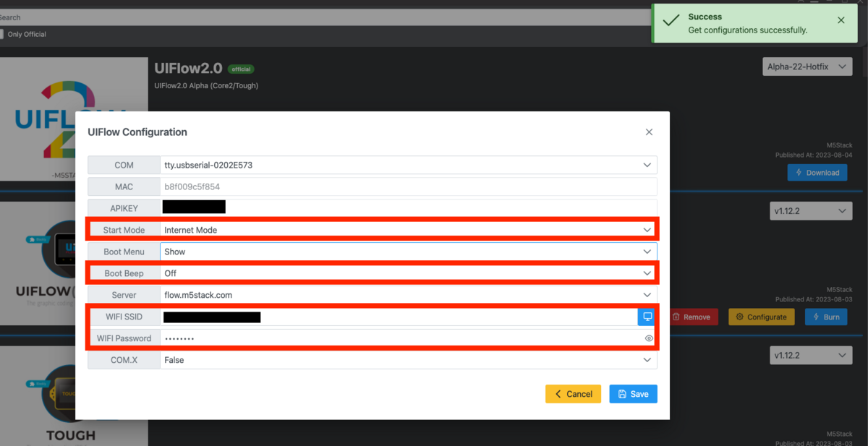
Task: Click the UIFlow2.0 title text
Action: [188, 68]
